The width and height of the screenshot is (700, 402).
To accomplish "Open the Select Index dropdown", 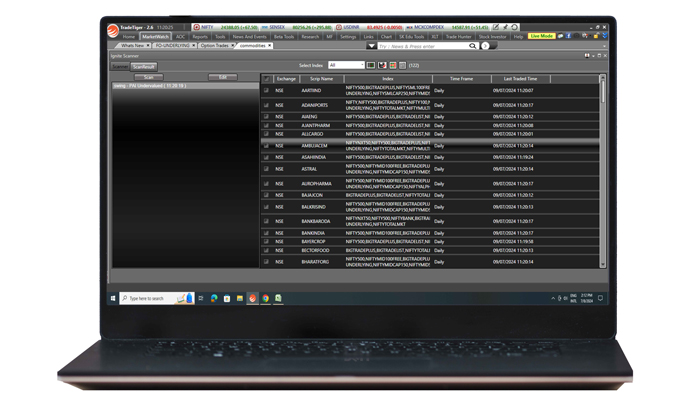I will pyautogui.click(x=346, y=65).
